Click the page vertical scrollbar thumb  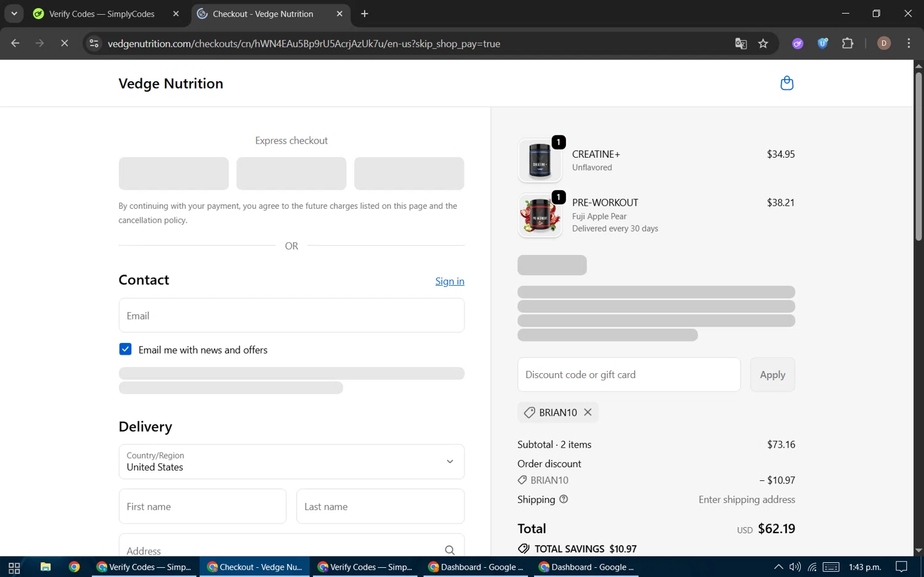(x=918, y=156)
